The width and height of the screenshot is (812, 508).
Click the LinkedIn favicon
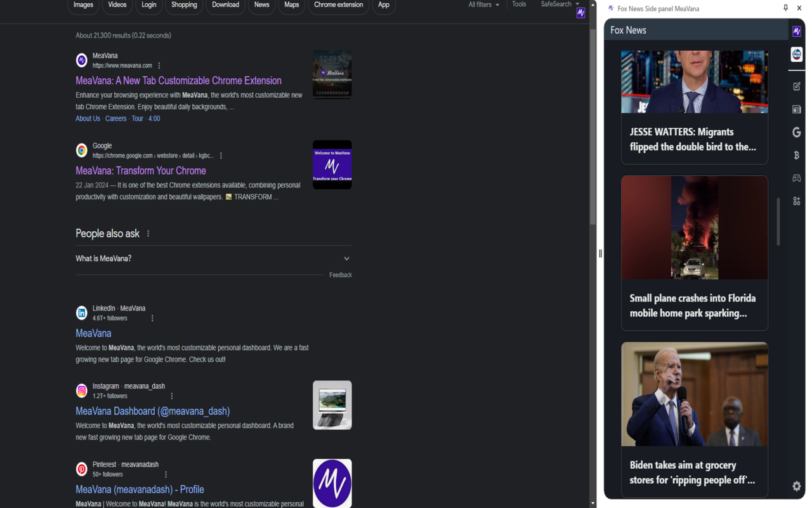coord(82,312)
